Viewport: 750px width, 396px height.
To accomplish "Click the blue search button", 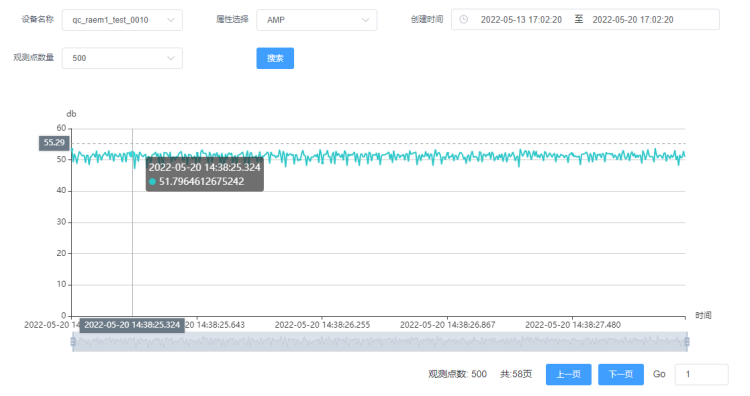I will click(275, 58).
